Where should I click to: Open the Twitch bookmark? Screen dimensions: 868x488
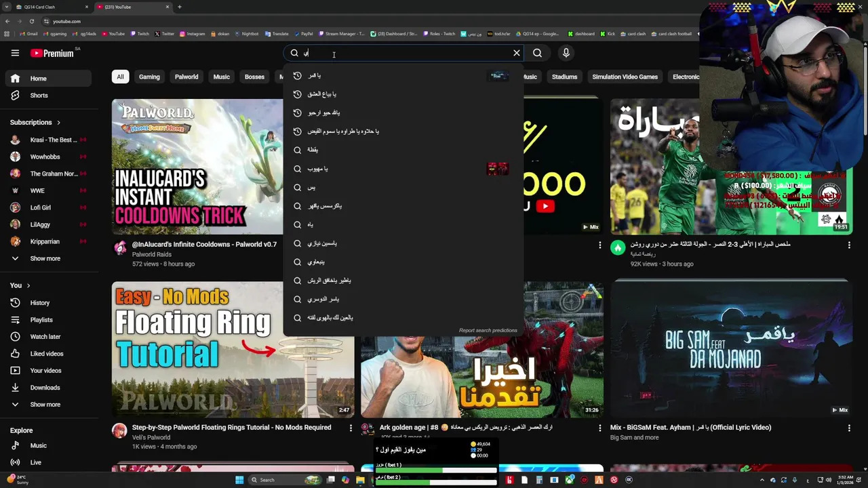tap(139, 34)
